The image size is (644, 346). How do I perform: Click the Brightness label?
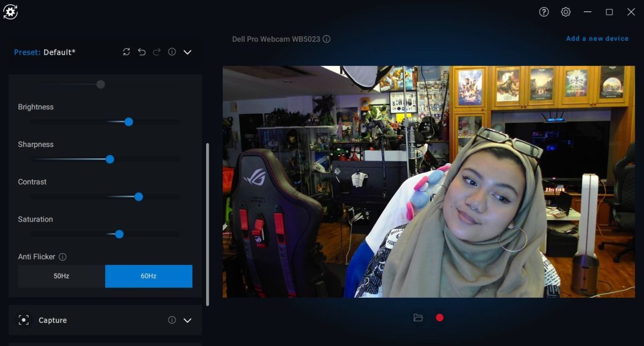[36, 107]
